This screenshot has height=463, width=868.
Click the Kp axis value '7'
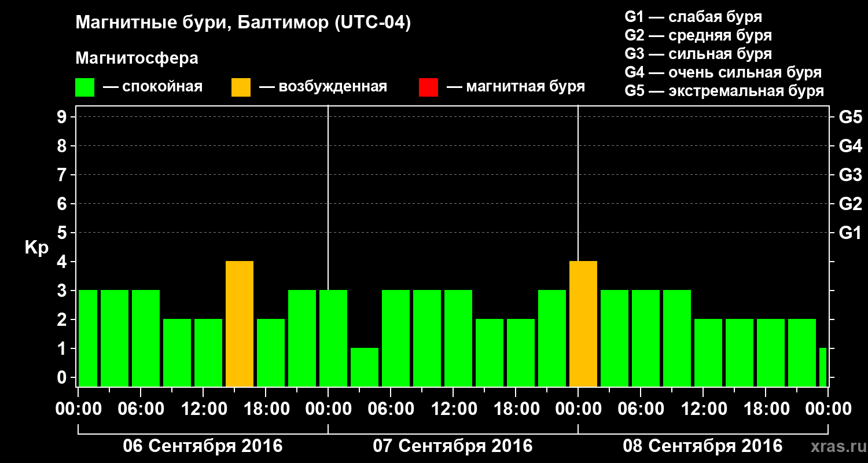pyautogui.click(x=63, y=175)
